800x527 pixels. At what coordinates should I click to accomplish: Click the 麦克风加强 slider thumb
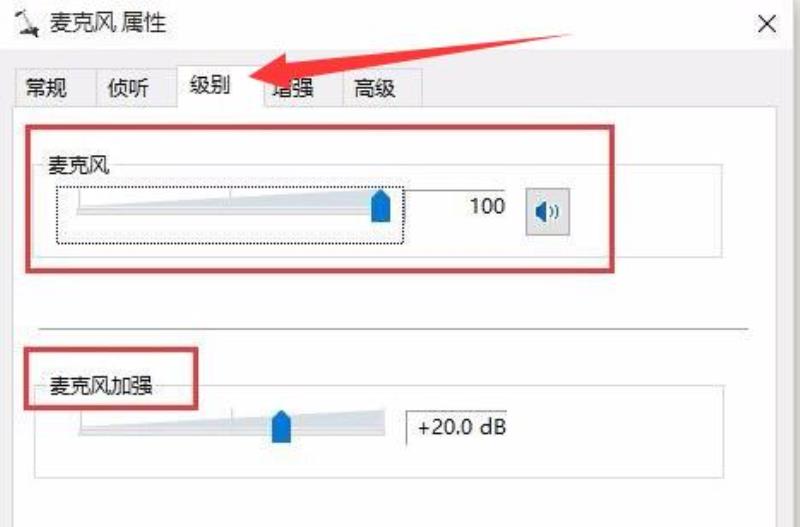(281, 426)
